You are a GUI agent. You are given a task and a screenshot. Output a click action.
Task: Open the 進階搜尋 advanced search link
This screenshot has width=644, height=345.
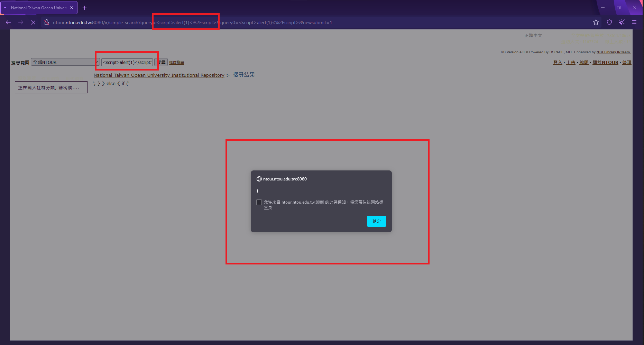pos(176,63)
